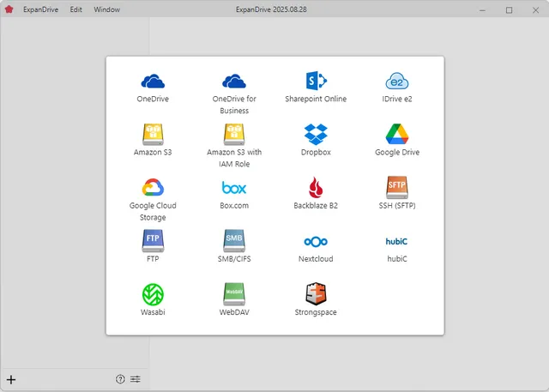
Task: Choose the Nextcloud connection icon
Action: pos(316,241)
